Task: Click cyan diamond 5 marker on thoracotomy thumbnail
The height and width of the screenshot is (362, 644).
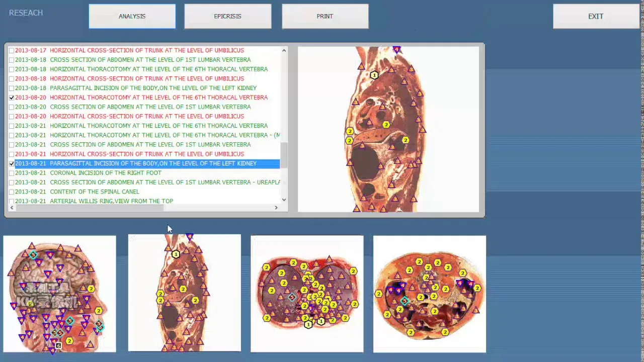Action: click(x=292, y=297)
